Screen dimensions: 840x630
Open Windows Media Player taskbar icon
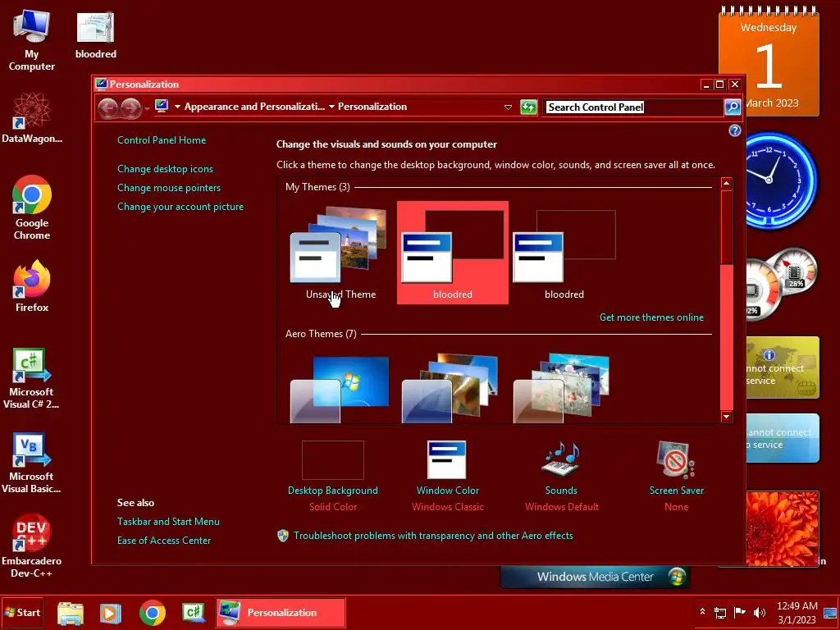(x=111, y=613)
